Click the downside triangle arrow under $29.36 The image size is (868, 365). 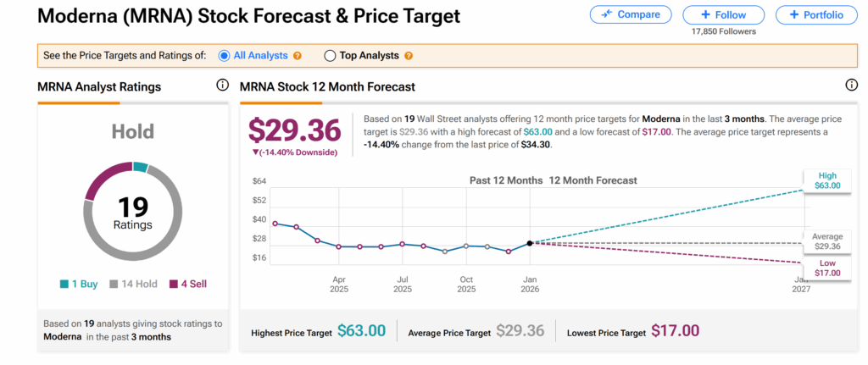point(256,152)
